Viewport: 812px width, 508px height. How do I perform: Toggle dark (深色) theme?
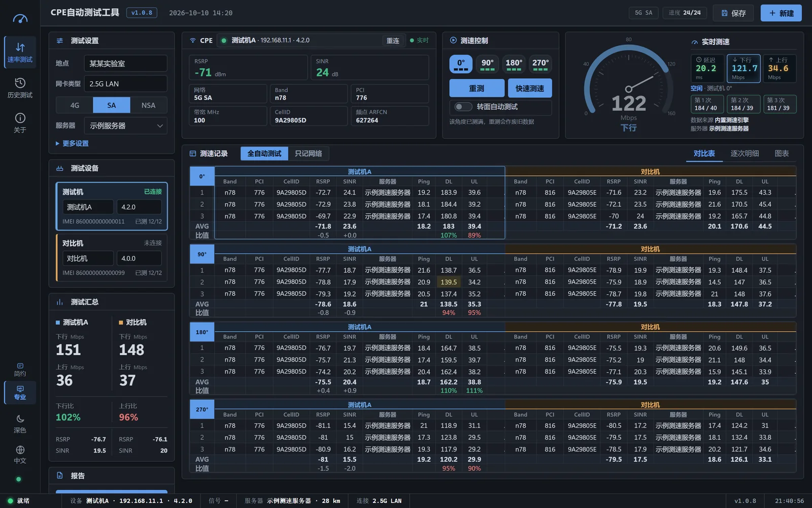tap(20, 424)
